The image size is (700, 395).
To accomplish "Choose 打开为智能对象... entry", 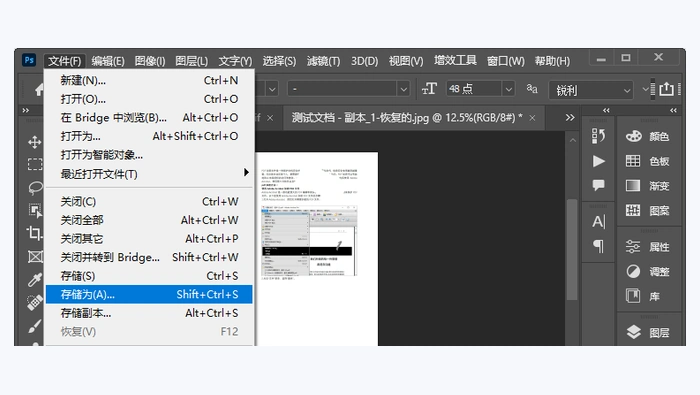I will 149,155.
